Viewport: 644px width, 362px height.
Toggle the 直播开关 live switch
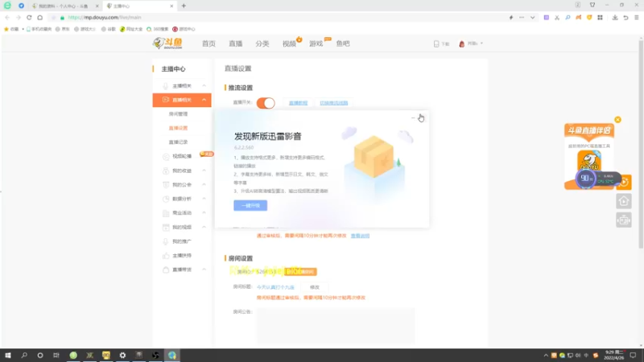pyautogui.click(x=266, y=103)
